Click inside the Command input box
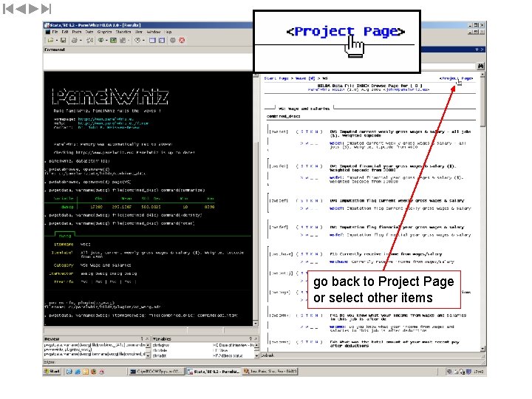Viewport: 532px width, 399px height. click(x=148, y=61)
